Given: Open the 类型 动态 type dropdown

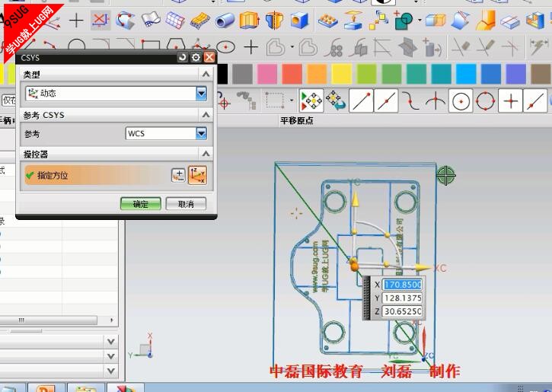Looking at the screenshot, I should point(201,94).
